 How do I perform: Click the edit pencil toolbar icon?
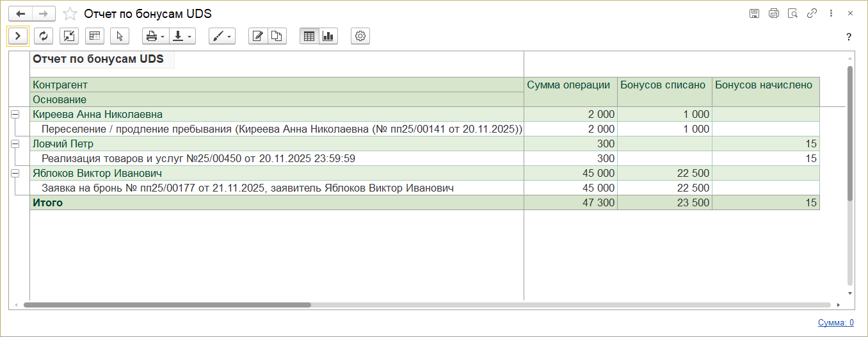pos(258,37)
